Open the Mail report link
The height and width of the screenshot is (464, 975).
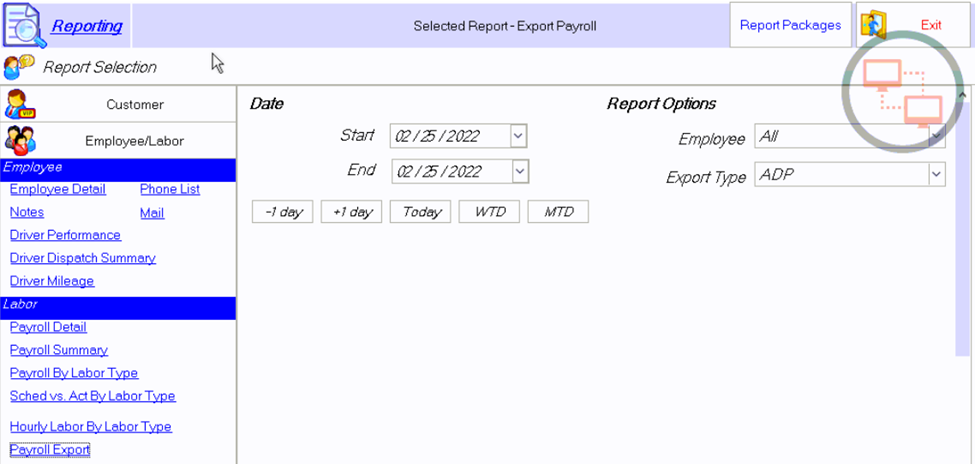pos(152,213)
